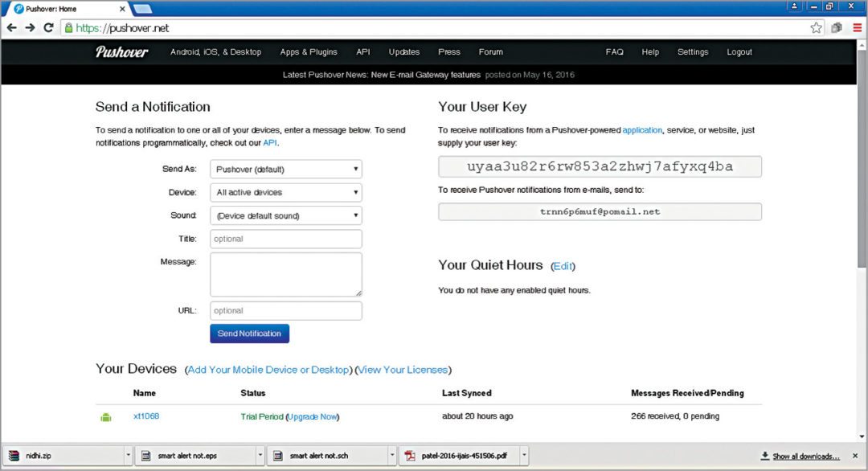Open Apps & Plugins in the navigation
Viewport: 868px width, 471px height.
tap(309, 52)
